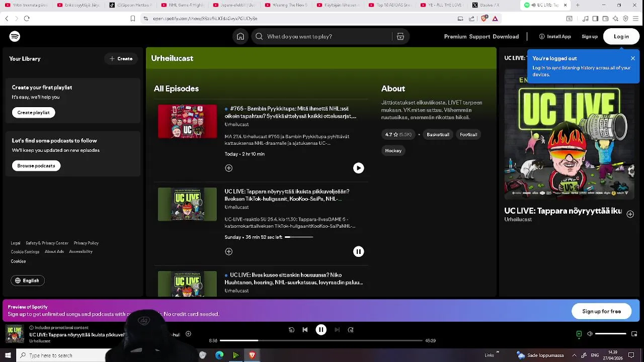
Task: Close the You're logged out popup
Action: coord(633,58)
